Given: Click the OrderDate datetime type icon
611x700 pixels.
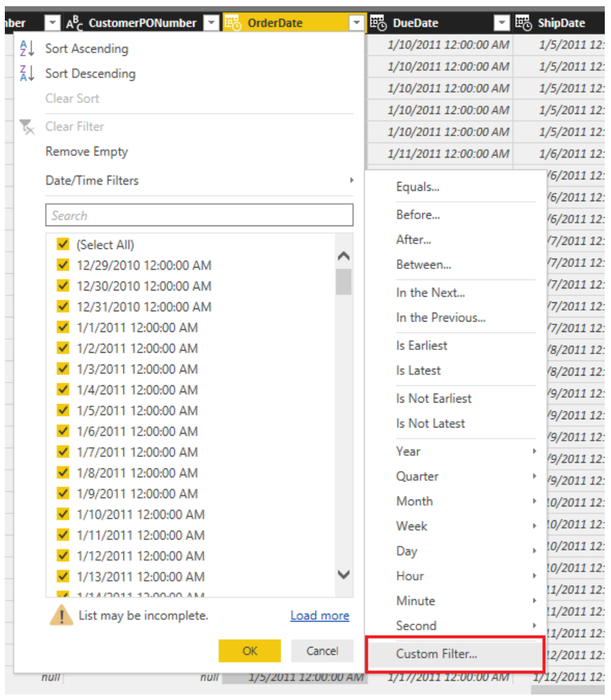Looking at the screenshot, I should point(232,23).
